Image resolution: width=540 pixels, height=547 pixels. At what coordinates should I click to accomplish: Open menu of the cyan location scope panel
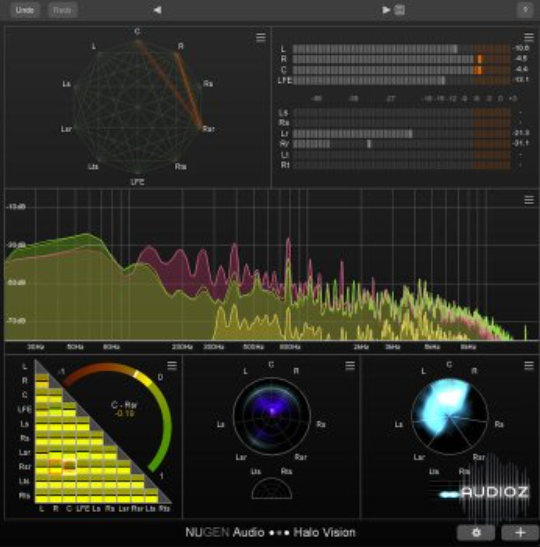coord(529,366)
